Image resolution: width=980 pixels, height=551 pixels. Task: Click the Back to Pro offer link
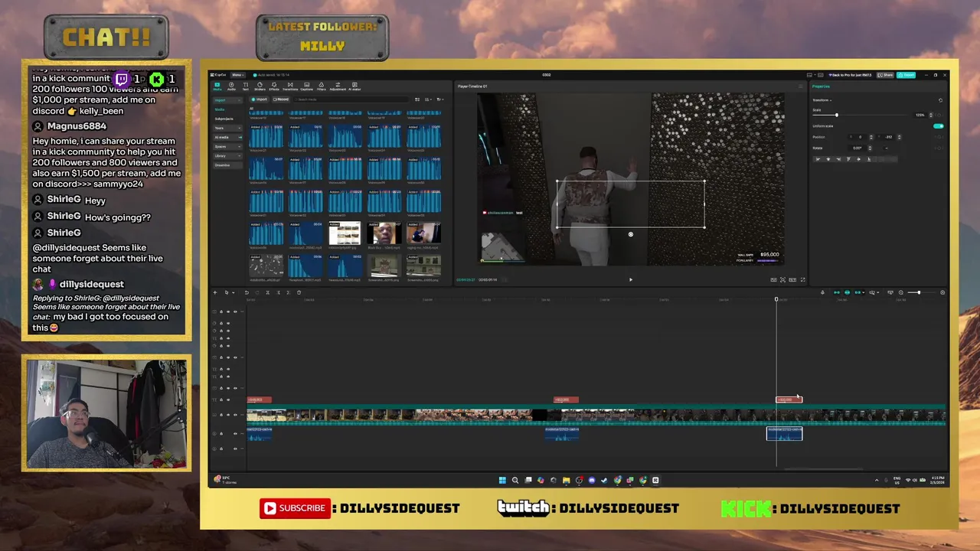(x=850, y=75)
